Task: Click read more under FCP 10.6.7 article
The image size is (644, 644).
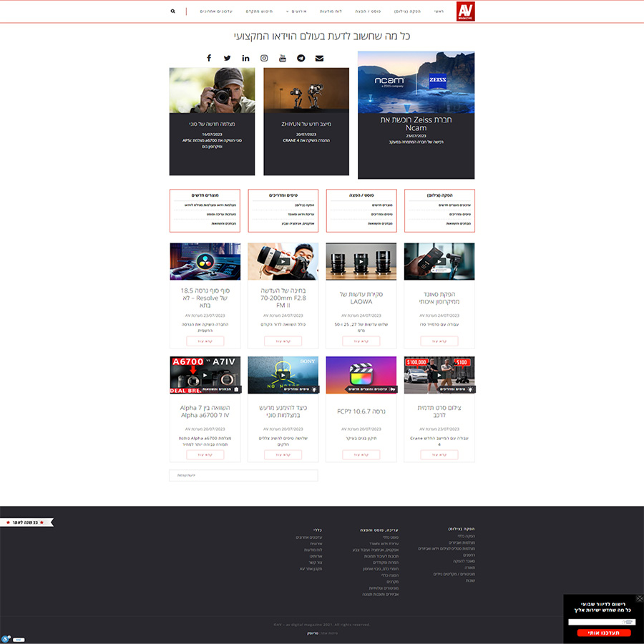Action: [x=361, y=454]
